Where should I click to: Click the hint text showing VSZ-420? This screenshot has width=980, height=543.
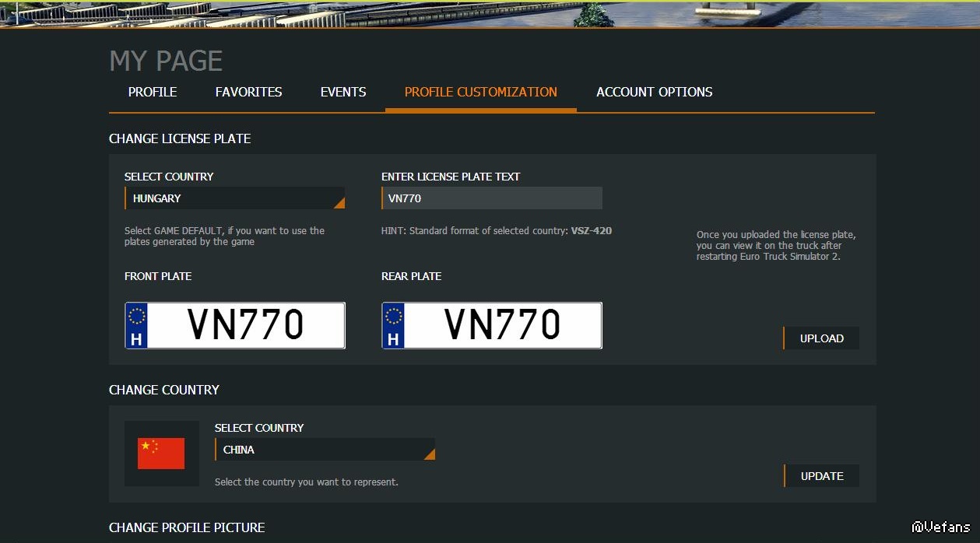tap(497, 231)
